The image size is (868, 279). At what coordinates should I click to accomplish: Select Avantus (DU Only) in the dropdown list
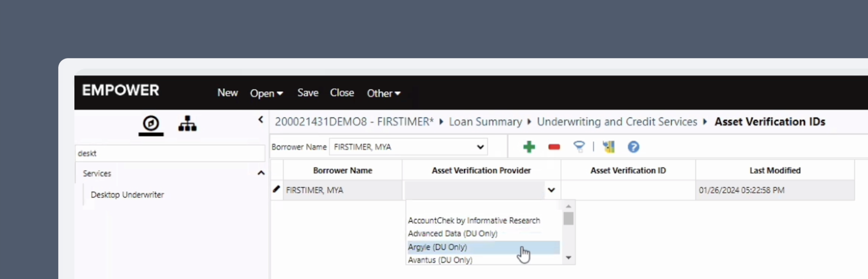click(x=440, y=260)
